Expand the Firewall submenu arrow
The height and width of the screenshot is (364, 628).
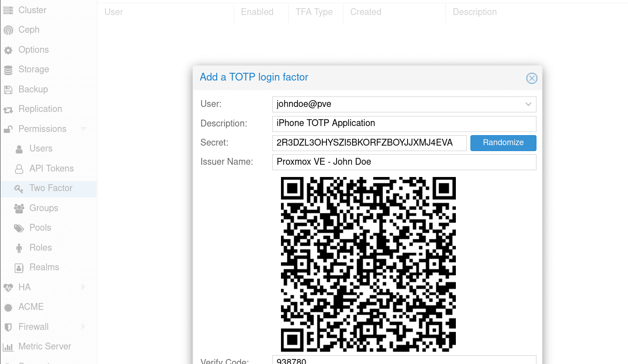tap(83, 327)
